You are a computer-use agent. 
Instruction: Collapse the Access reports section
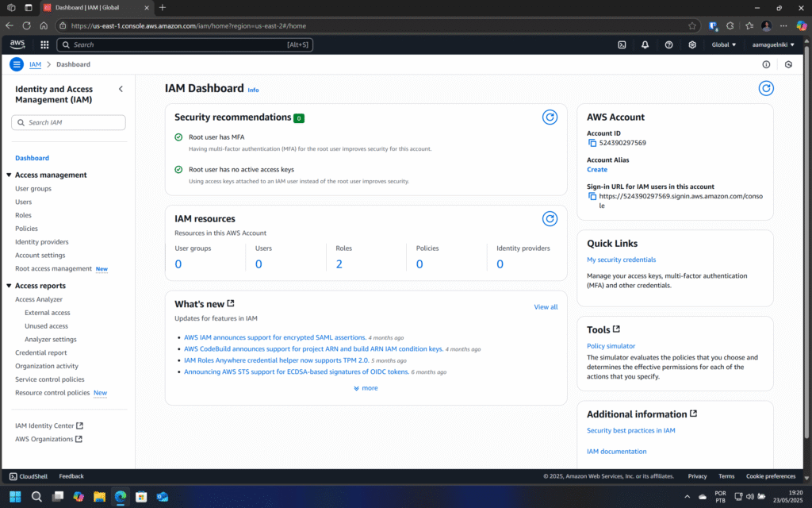9,286
